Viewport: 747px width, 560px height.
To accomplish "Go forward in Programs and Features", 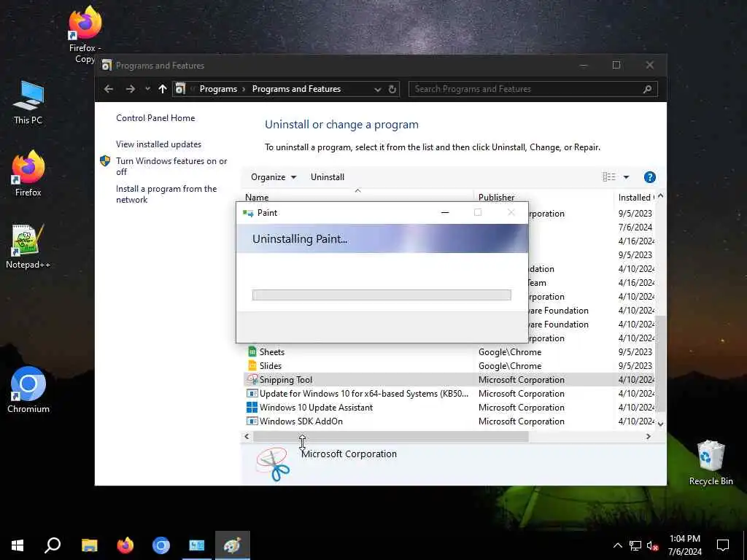I will pyautogui.click(x=130, y=89).
